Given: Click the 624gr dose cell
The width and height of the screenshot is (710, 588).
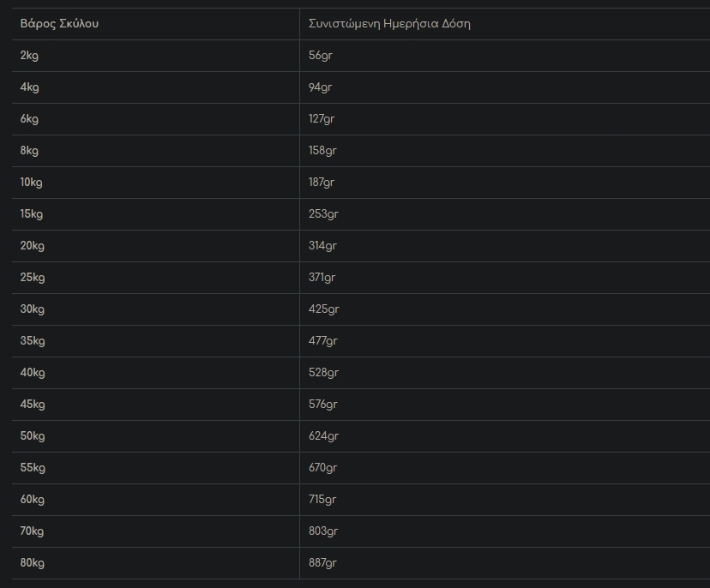Looking at the screenshot, I should click(323, 436).
